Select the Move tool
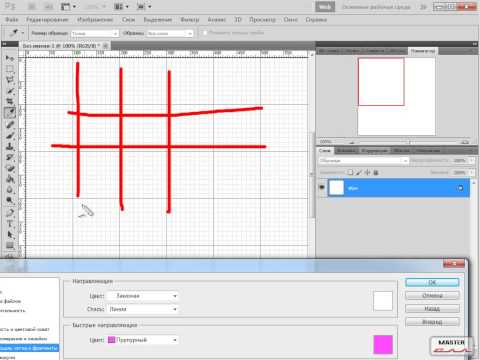This screenshot has height=360, width=480. (x=10, y=58)
